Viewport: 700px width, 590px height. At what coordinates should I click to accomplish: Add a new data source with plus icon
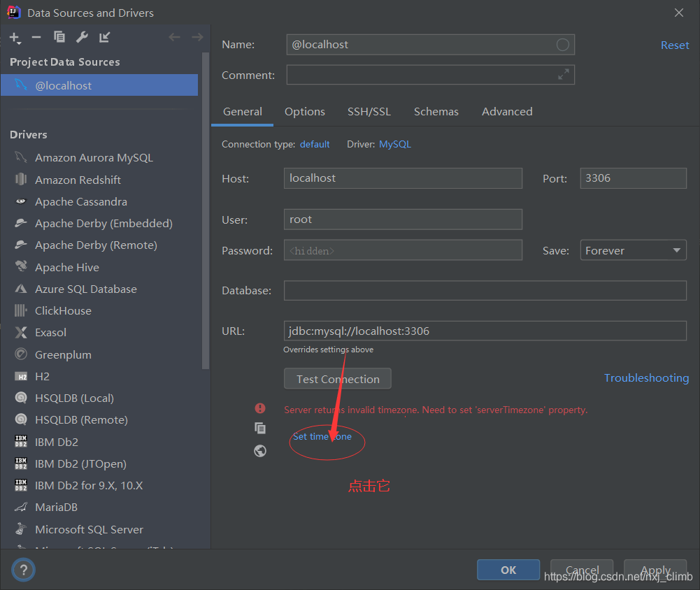(x=15, y=38)
